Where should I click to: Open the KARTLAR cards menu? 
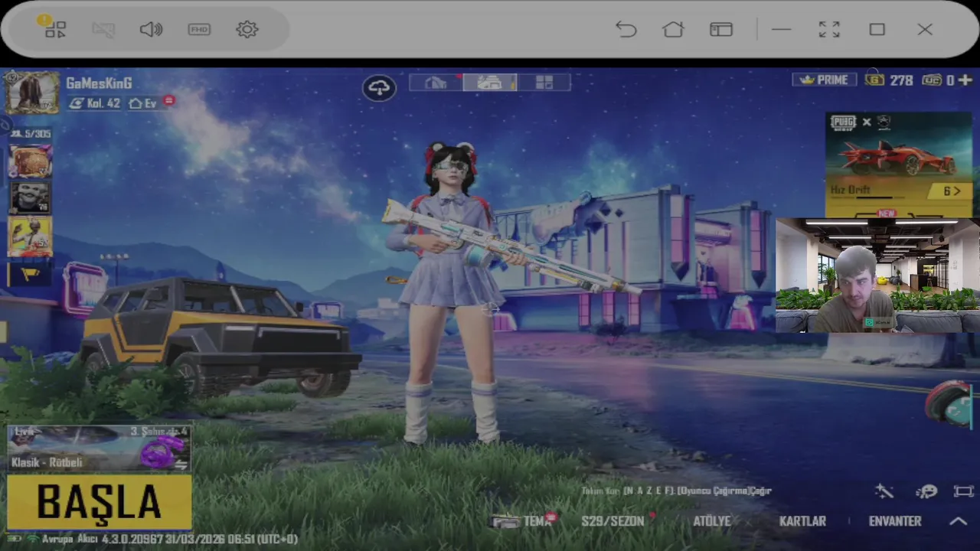point(802,521)
